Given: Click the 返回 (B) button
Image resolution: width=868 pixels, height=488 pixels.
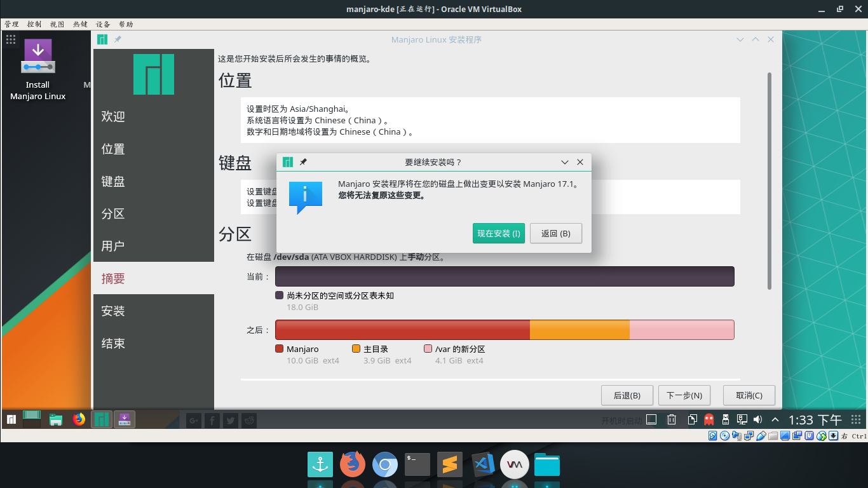Looking at the screenshot, I should click(x=556, y=233).
